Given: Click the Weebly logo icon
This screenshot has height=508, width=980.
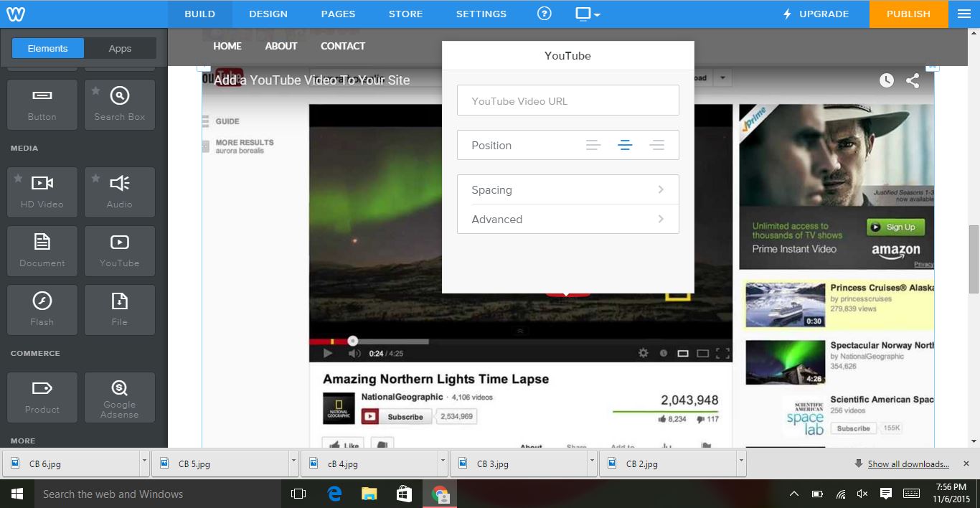Looking at the screenshot, I should 16,14.
